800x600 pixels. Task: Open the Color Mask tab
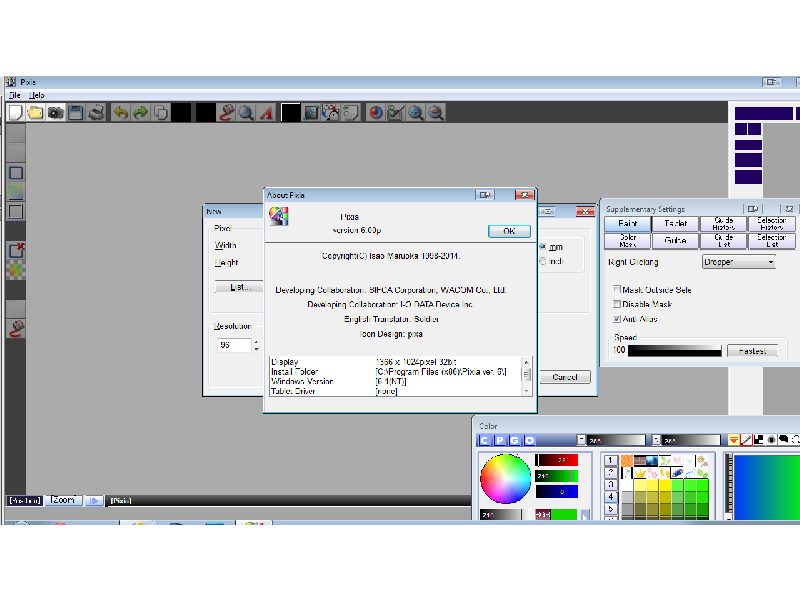click(x=628, y=240)
